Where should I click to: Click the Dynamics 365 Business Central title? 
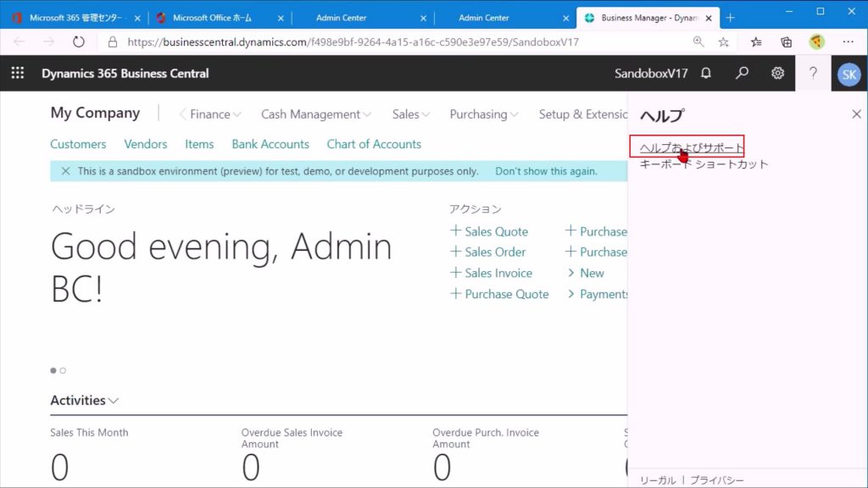click(125, 73)
